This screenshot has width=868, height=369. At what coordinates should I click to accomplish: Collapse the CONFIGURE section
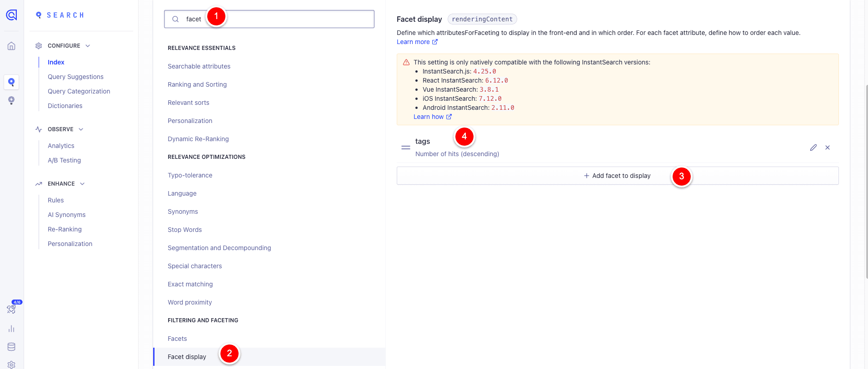point(88,46)
